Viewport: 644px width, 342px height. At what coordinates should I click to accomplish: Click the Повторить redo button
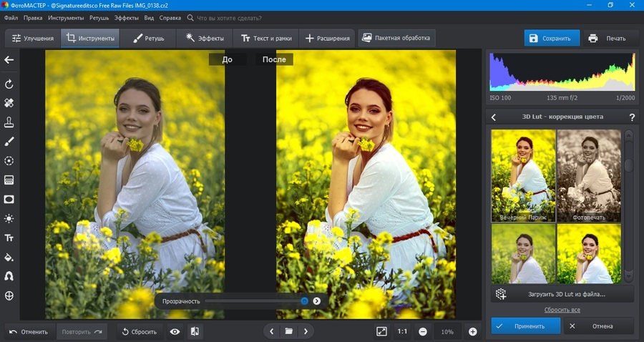[x=82, y=332]
